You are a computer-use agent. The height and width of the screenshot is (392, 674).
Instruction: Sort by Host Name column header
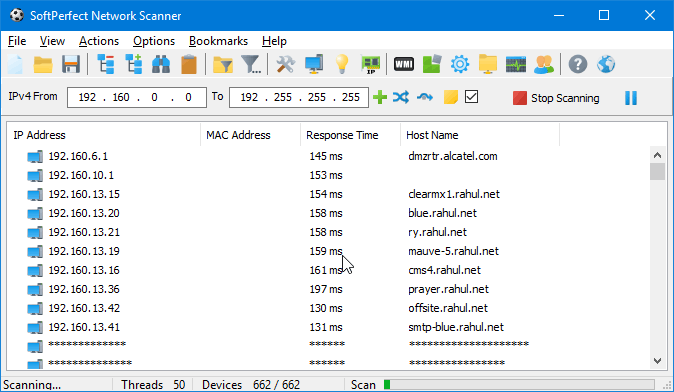[480, 135]
